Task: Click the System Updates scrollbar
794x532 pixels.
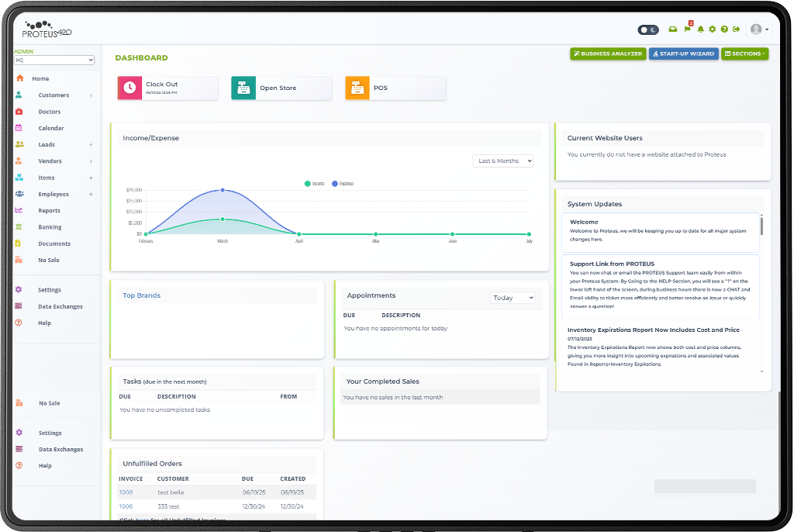Action: [x=761, y=226]
